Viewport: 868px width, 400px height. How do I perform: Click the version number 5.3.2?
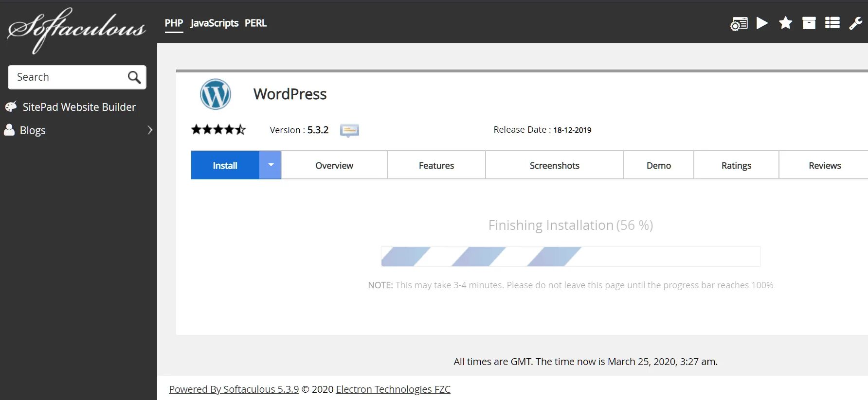[x=318, y=130]
